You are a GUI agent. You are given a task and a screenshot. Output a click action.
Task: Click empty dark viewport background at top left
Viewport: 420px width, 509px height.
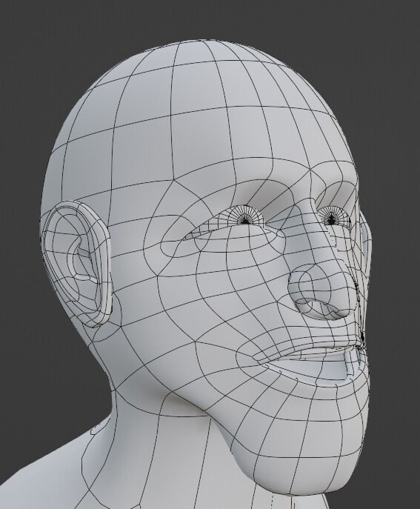33,49
